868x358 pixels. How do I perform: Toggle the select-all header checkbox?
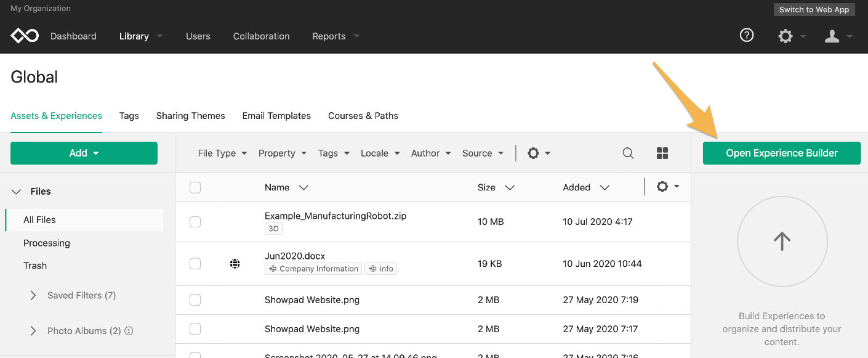195,187
